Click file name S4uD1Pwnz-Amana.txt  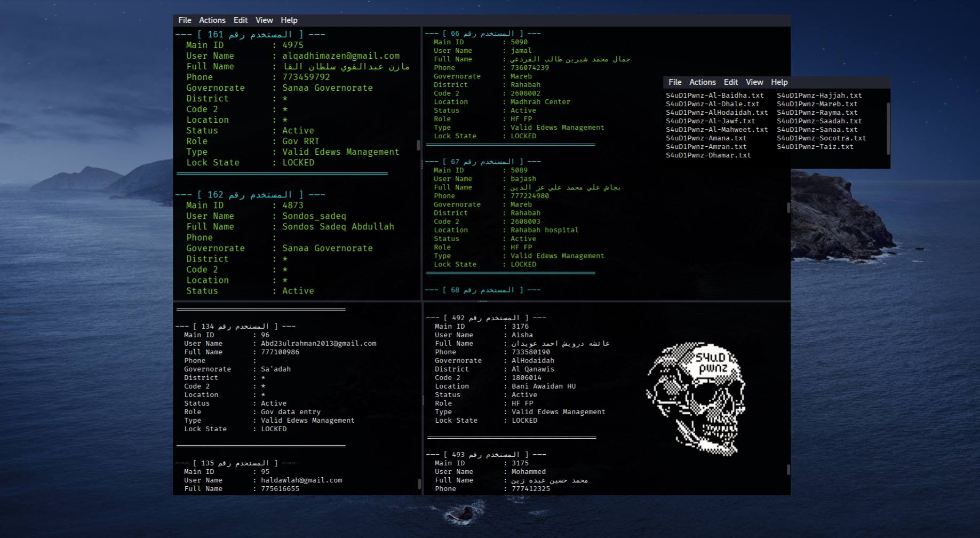point(706,138)
